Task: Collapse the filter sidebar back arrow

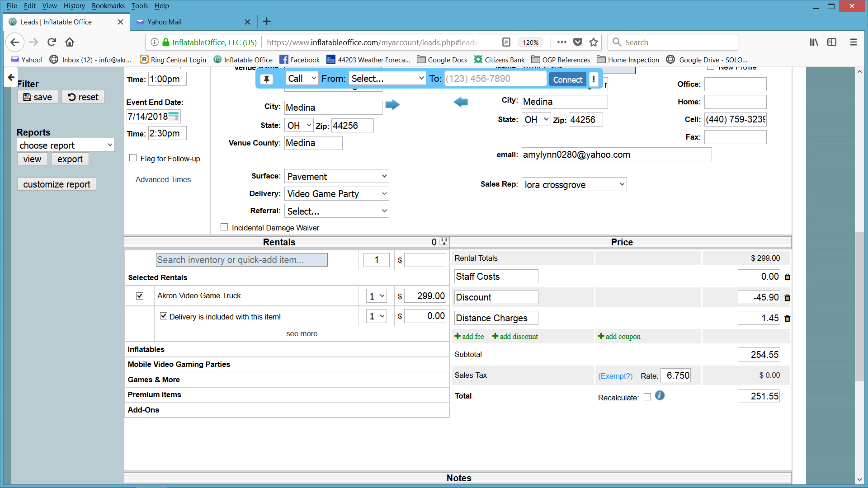Action: coord(11,77)
